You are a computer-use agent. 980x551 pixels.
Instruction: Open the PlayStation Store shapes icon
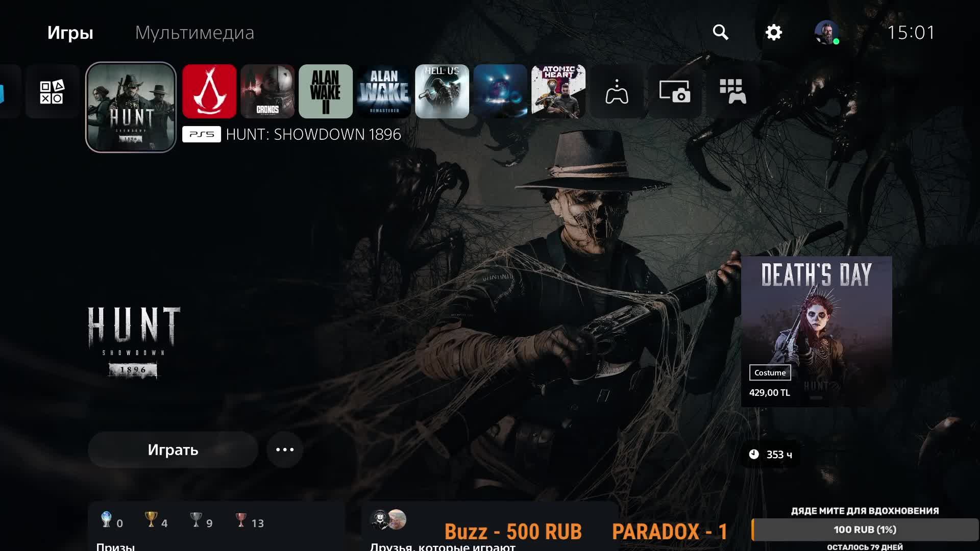[x=52, y=92]
